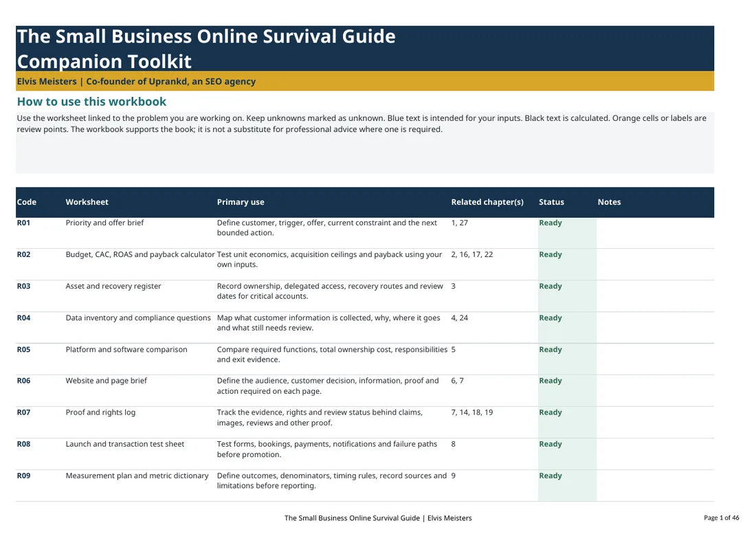This screenshot has width=756, height=534.
Task: Click the R05 description 'Compare required functions'
Action: (332, 354)
